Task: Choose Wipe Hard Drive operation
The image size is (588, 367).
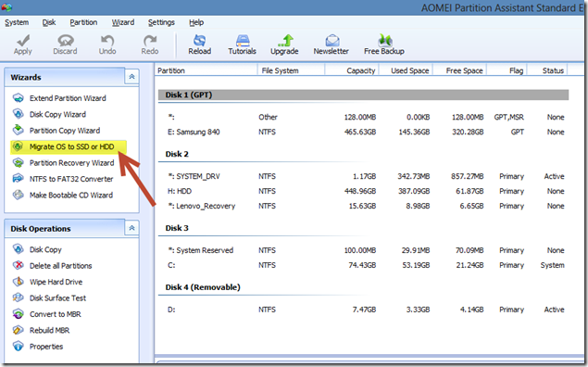Action: click(x=56, y=282)
